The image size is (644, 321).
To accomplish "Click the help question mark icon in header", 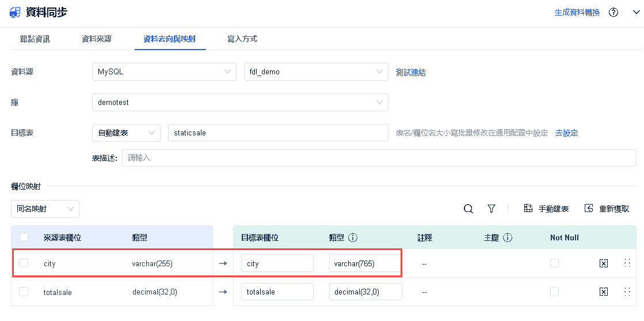I will pyautogui.click(x=613, y=12).
